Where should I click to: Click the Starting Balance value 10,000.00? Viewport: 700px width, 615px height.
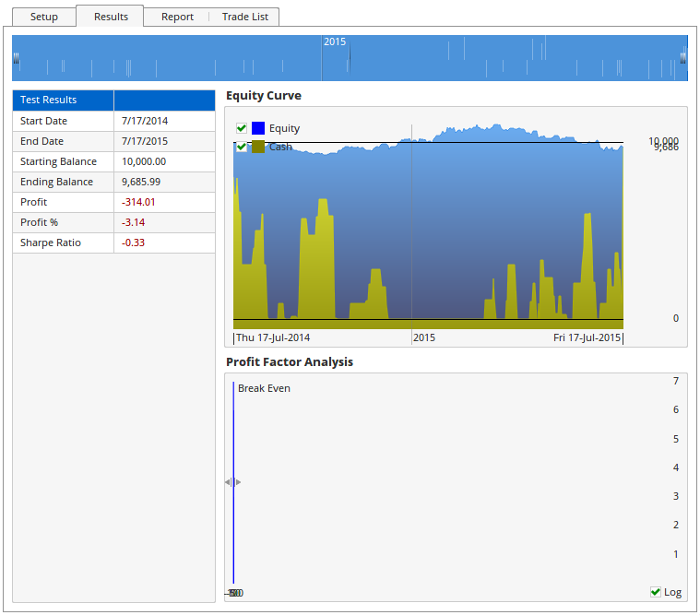144,161
